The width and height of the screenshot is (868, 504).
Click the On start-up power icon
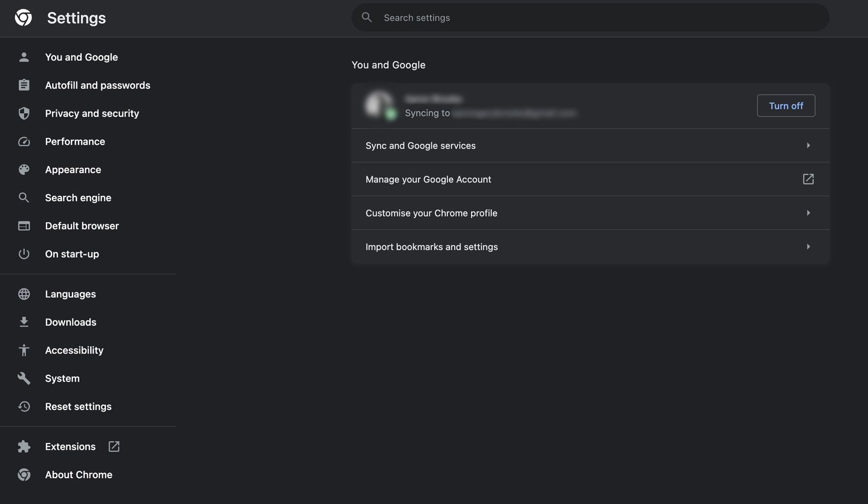pos(24,254)
